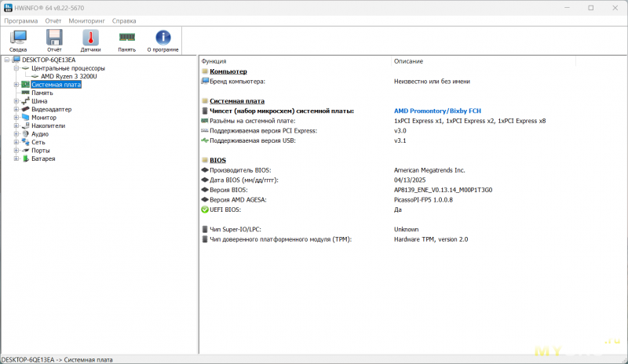
Task: Click the HWiNFO app icon in title bar
Action: coord(8,8)
